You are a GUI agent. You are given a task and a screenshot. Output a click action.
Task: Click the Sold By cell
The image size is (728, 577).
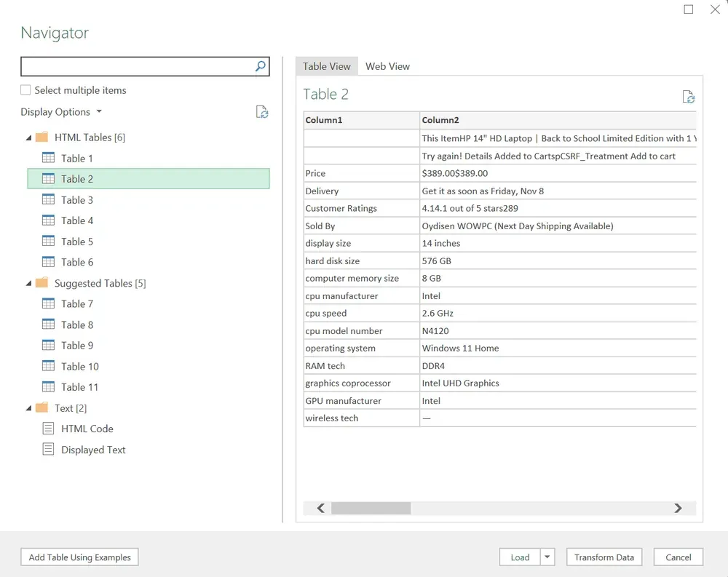tap(362, 226)
